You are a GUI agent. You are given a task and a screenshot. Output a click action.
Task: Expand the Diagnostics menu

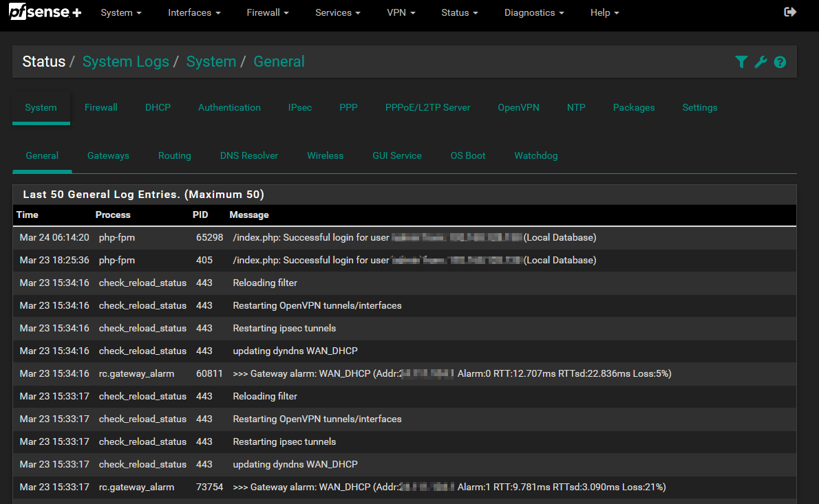pos(534,12)
